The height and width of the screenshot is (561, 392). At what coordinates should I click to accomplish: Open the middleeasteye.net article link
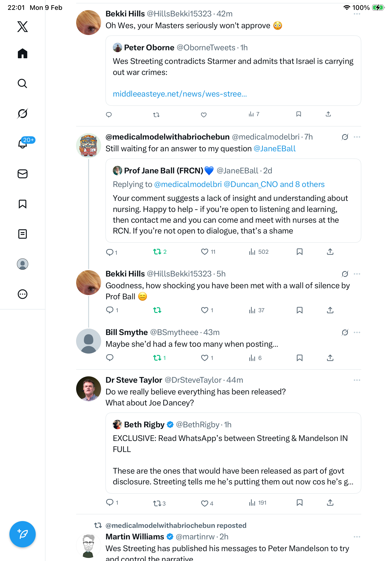[x=180, y=94]
